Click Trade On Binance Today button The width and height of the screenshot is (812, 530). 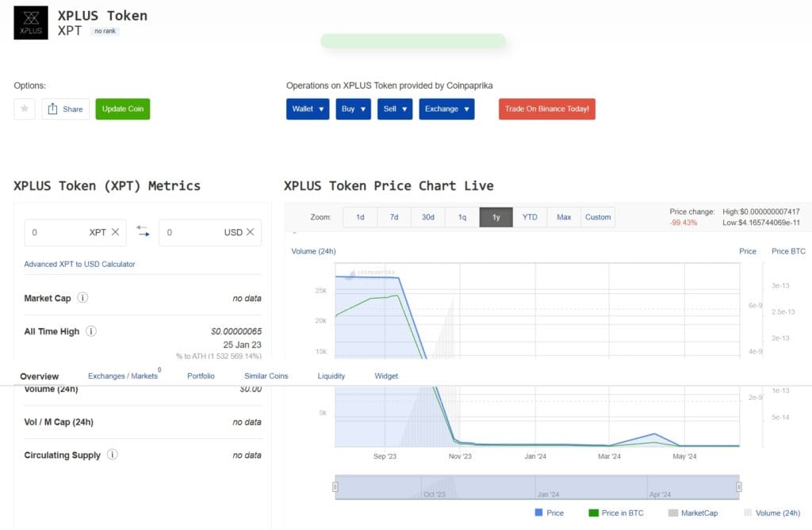point(547,109)
